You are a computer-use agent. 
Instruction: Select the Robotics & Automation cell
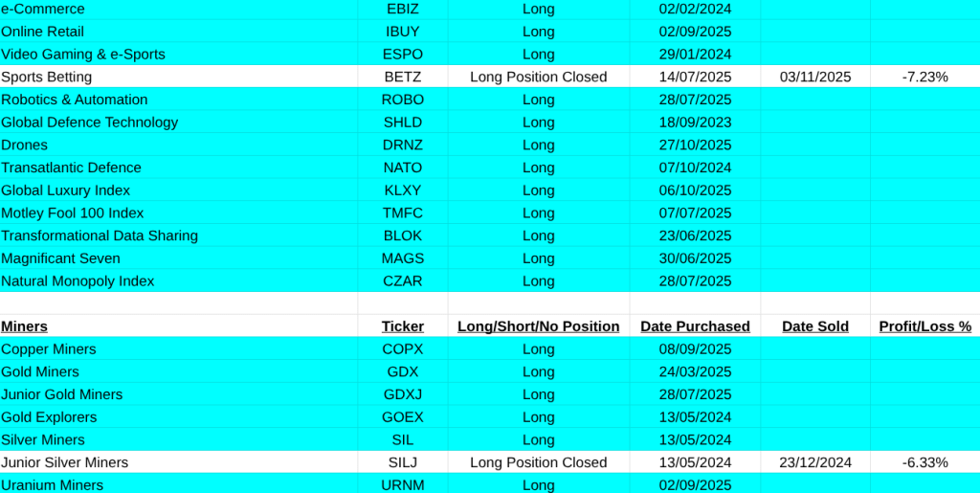pos(75,100)
